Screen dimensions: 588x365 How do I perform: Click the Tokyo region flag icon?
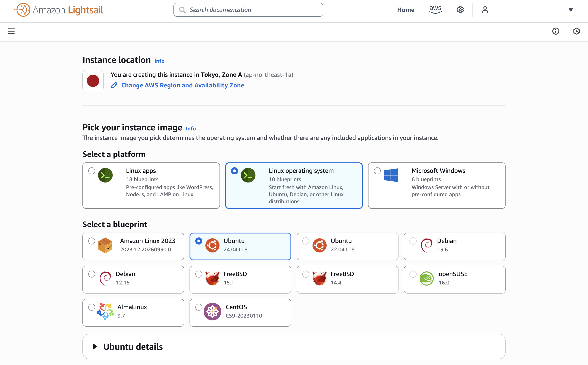(x=93, y=81)
